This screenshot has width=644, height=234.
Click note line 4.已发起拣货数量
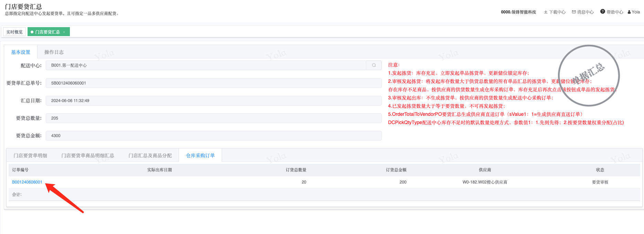[x=446, y=106]
